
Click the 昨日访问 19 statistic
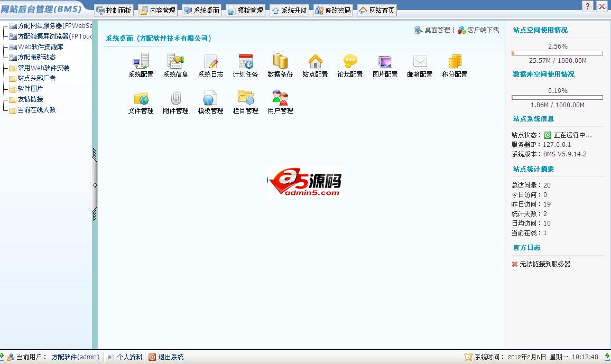click(531, 204)
